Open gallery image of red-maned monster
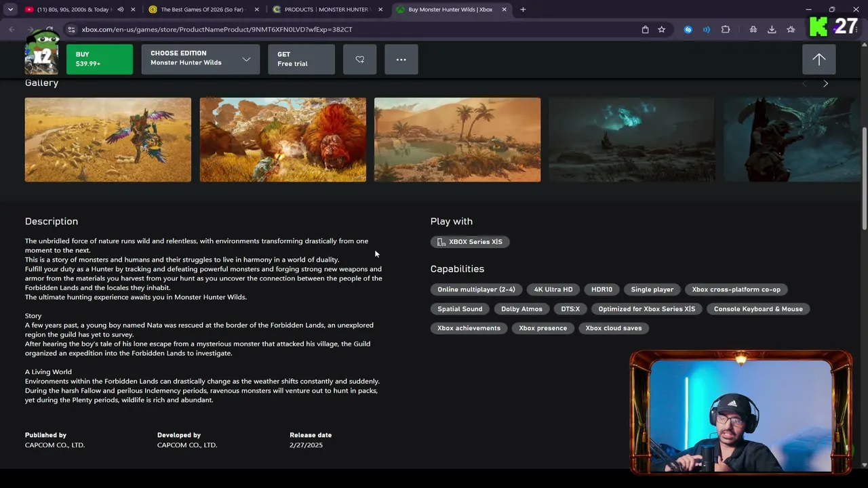 pos(283,140)
